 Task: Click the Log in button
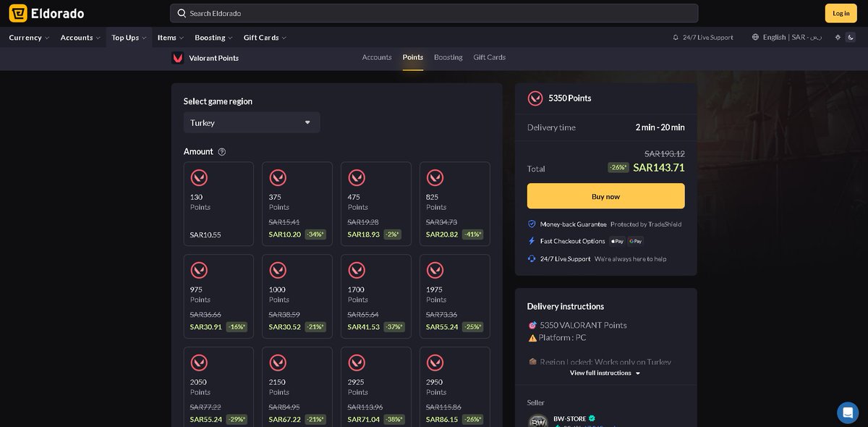(841, 13)
